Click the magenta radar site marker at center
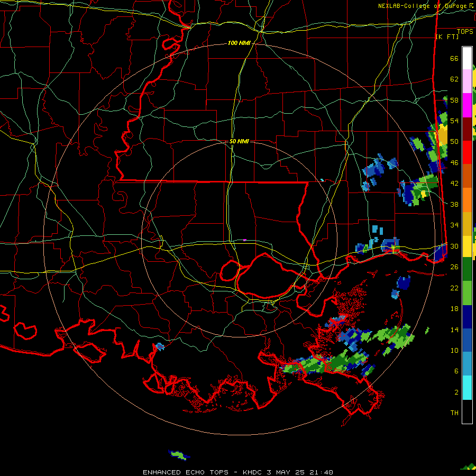476x476 pixels. [245, 240]
